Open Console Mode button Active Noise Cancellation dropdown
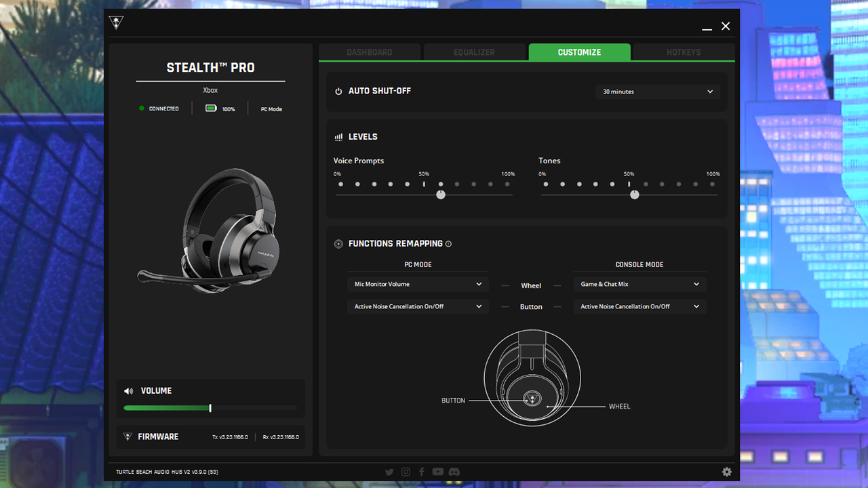The height and width of the screenshot is (488, 868). coord(639,306)
